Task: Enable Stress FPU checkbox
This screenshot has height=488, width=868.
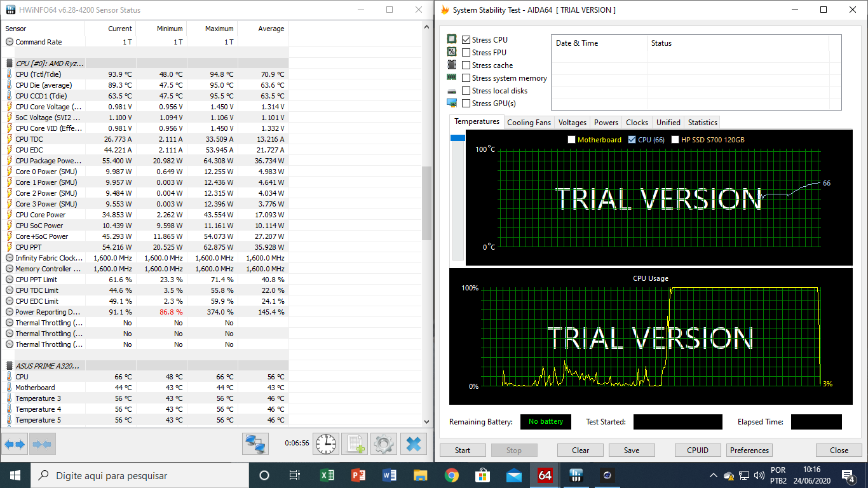Action: [466, 52]
